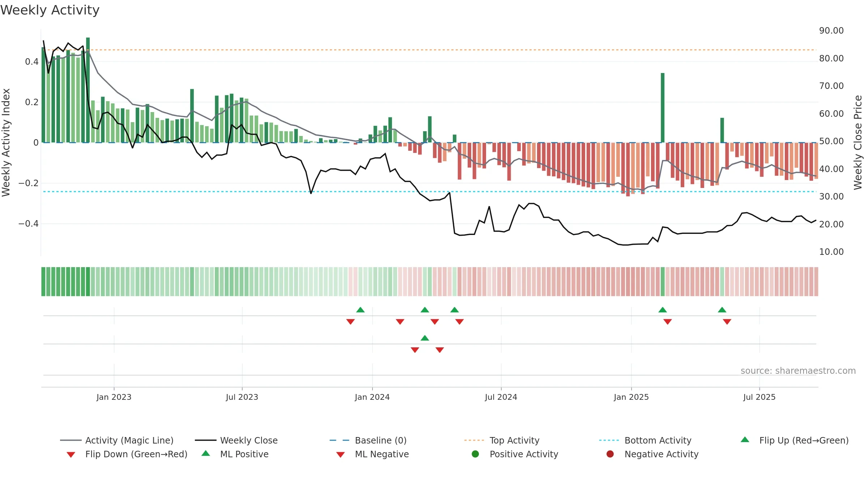This screenshot has height=488, width=868.
Task: Select the later ML Negative red triangle marker
Action: (440, 350)
